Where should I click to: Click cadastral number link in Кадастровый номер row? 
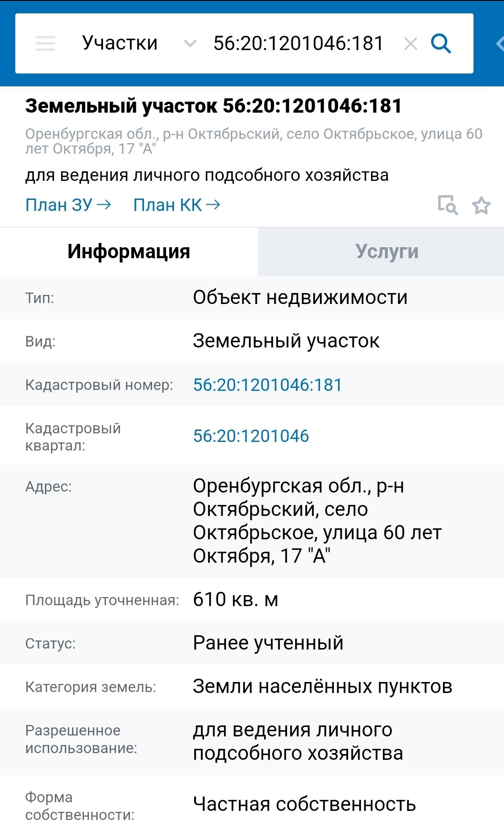click(x=267, y=385)
